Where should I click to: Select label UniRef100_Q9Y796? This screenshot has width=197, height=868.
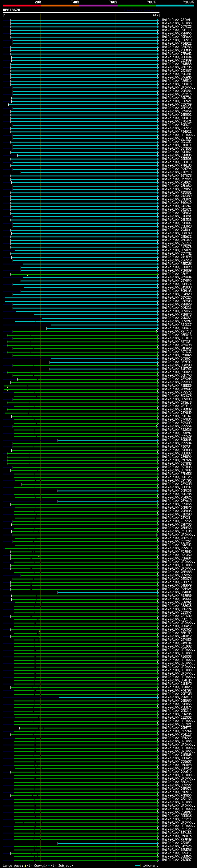pyautogui.click(x=176, y=481)
